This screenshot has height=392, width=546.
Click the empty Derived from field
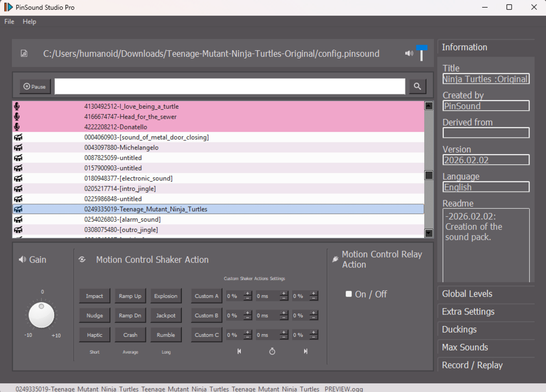pos(486,133)
